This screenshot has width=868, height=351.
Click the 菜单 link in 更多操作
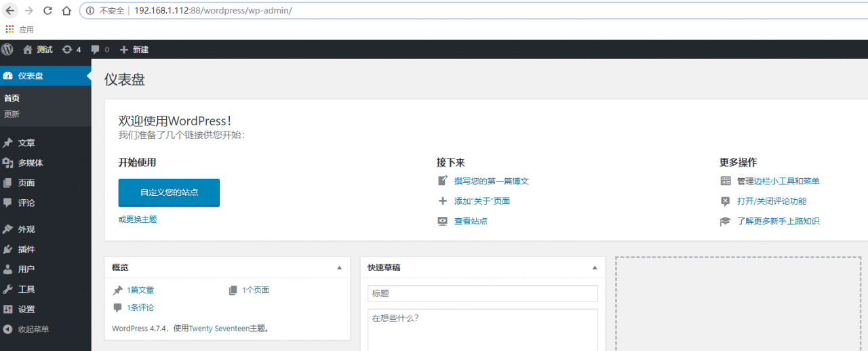812,181
